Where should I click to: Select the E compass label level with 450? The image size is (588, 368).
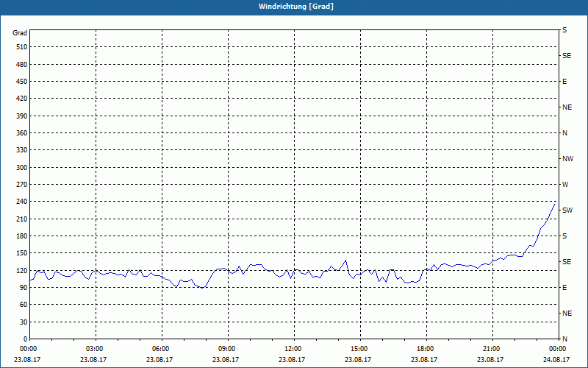pyautogui.click(x=564, y=82)
